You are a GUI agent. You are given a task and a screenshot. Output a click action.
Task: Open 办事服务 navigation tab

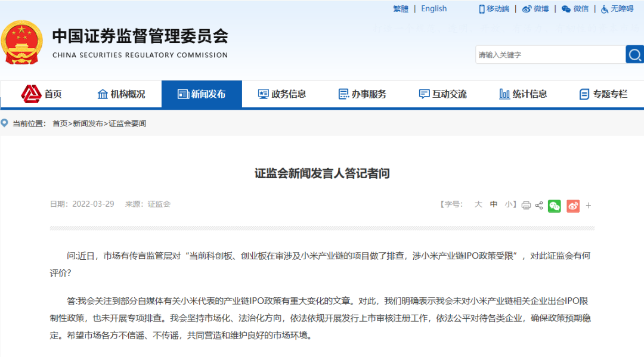(363, 94)
